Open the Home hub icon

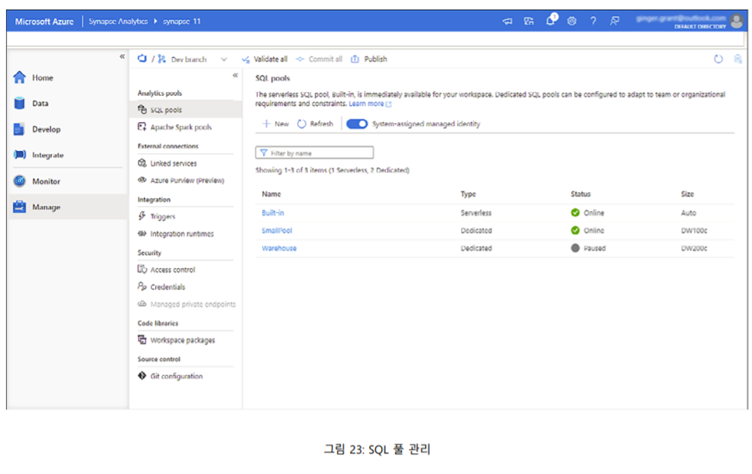[19, 77]
